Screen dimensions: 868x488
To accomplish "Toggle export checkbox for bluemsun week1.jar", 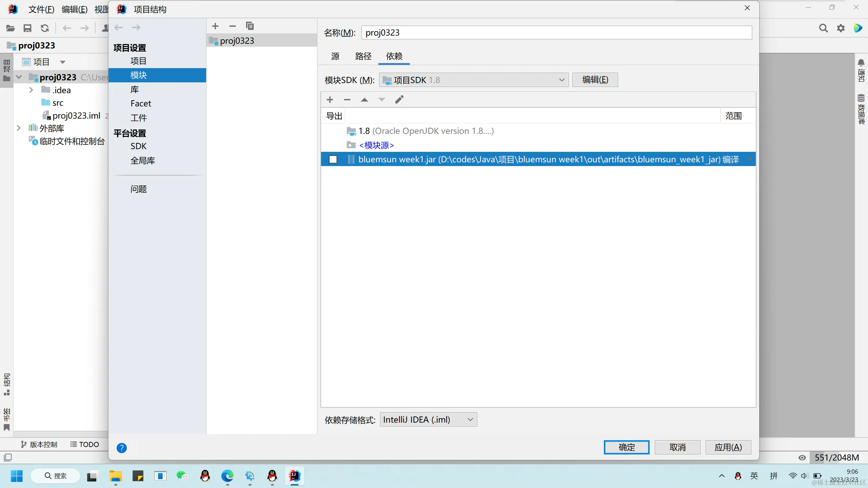I will (333, 159).
